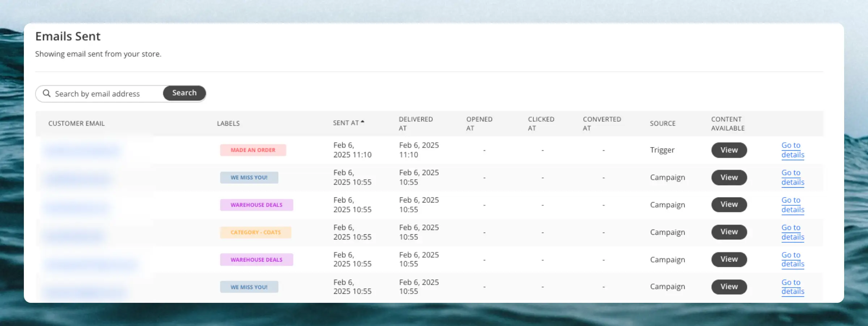Click the Search button

184,93
